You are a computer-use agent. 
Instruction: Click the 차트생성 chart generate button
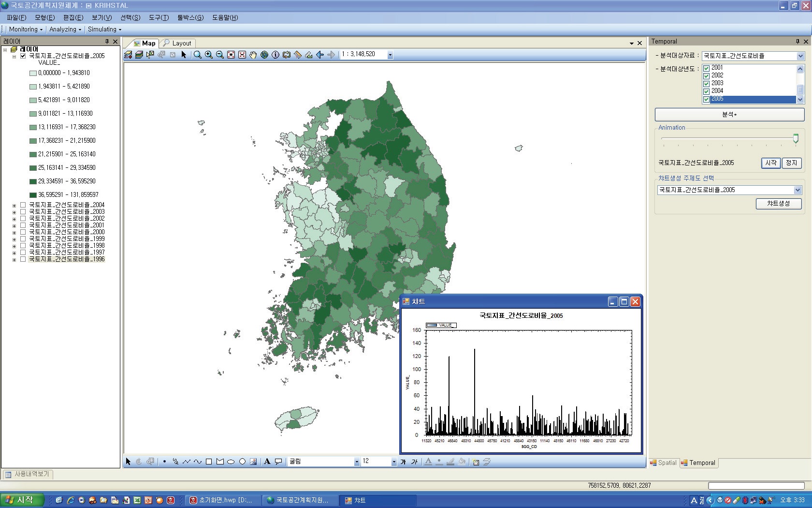pyautogui.click(x=778, y=204)
